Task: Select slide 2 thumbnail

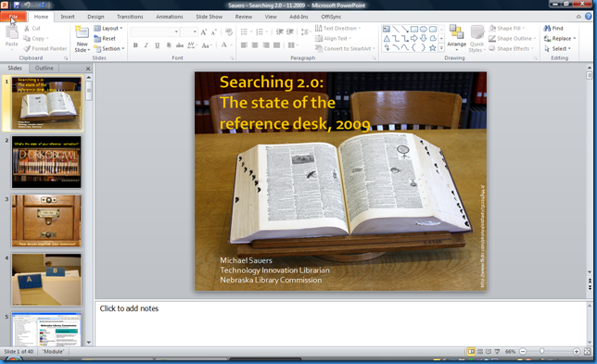Action: click(x=46, y=162)
